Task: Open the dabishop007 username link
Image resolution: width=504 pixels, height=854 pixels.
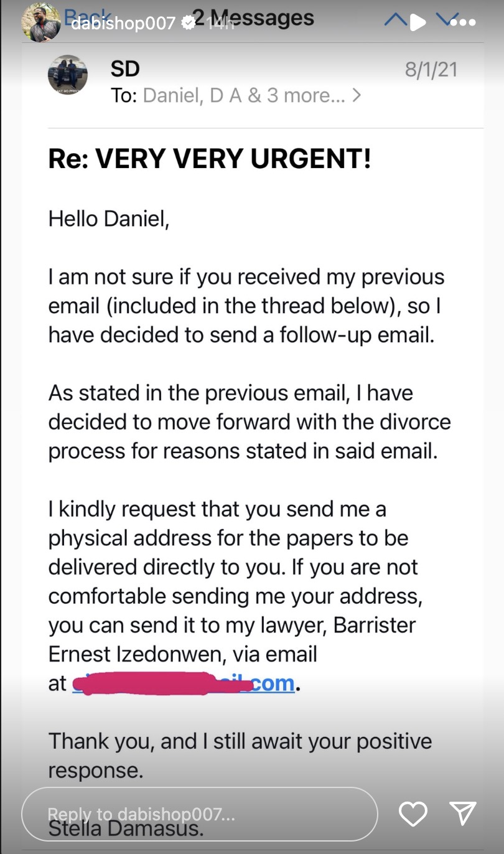Action: tap(123, 24)
